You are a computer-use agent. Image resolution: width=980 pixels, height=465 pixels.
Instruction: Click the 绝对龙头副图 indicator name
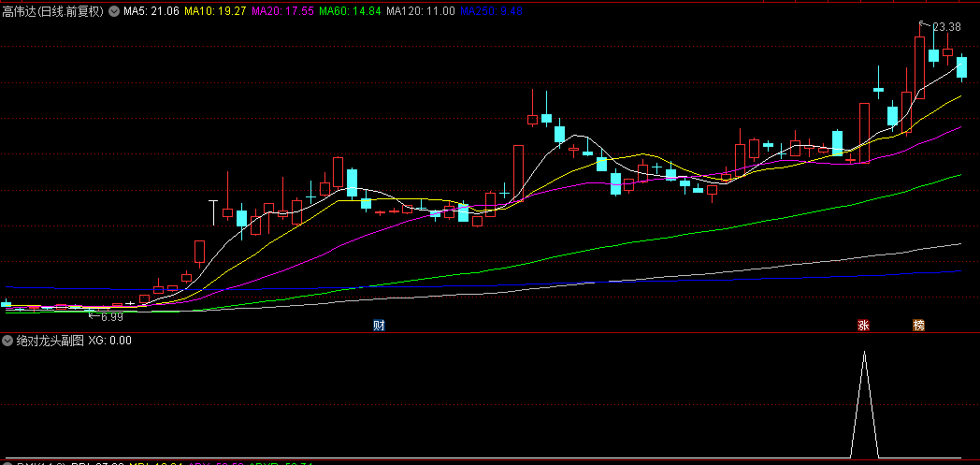pos(50,341)
